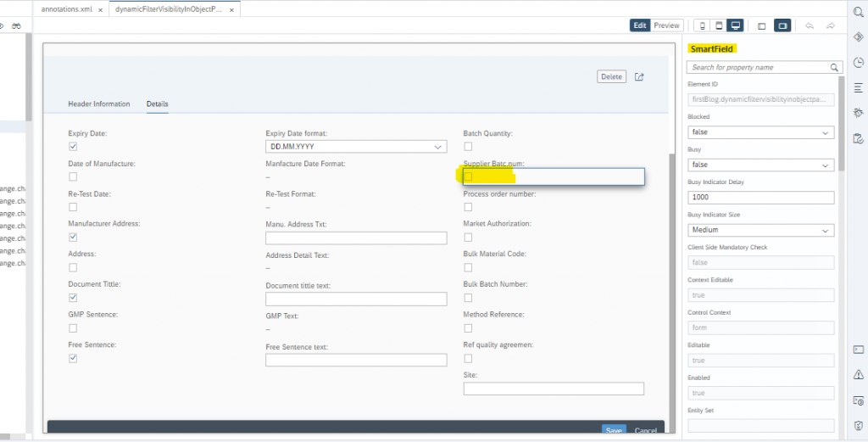Image resolution: width=868 pixels, height=442 pixels.
Task: Toggle the Free Sentence checkbox
Action: pyautogui.click(x=73, y=358)
